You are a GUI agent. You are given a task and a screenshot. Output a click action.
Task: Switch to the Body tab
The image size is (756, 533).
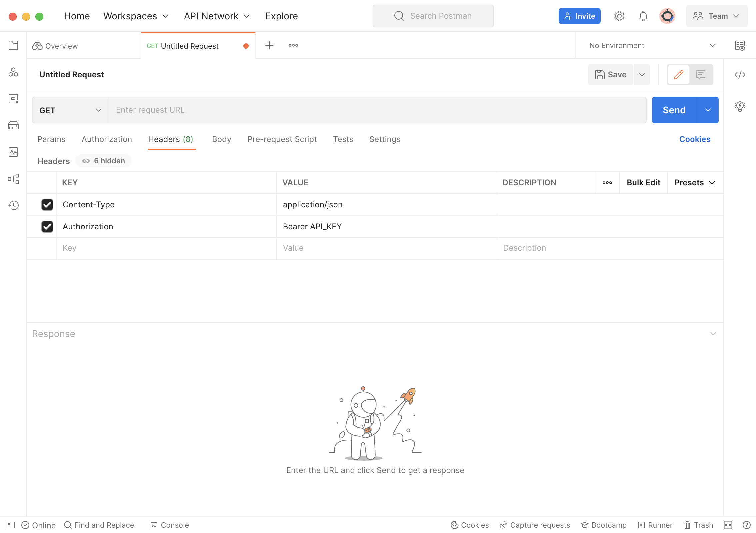pyautogui.click(x=221, y=139)
